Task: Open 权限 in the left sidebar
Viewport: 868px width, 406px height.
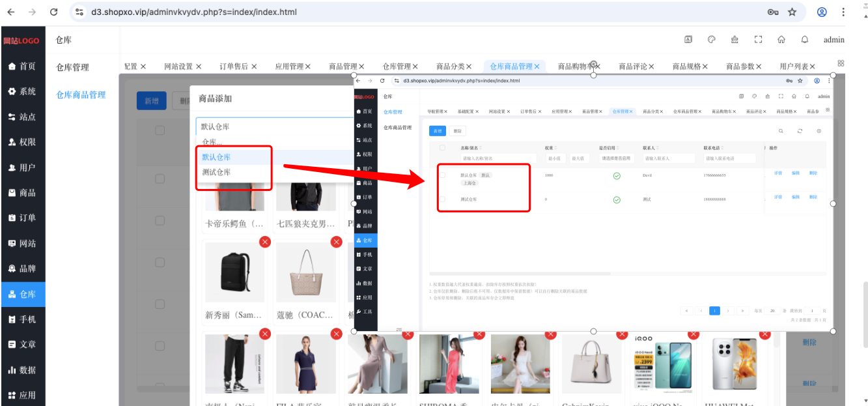Action: pos(23,142)
